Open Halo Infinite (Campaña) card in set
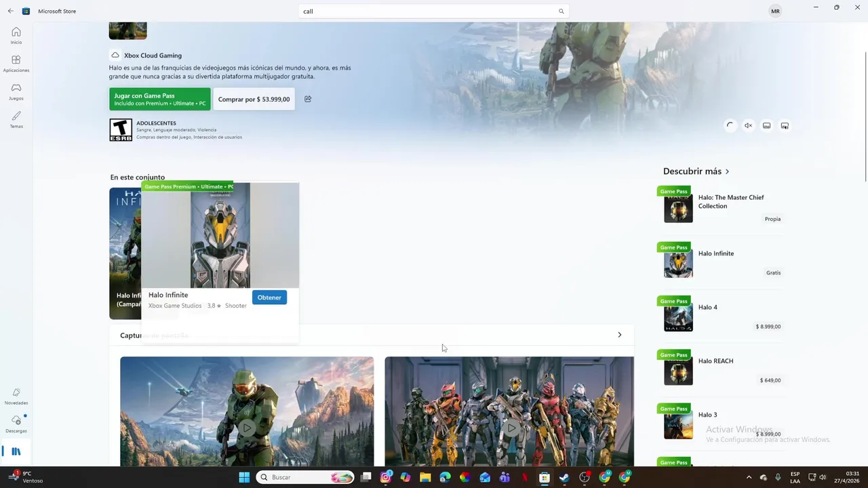 125,253
